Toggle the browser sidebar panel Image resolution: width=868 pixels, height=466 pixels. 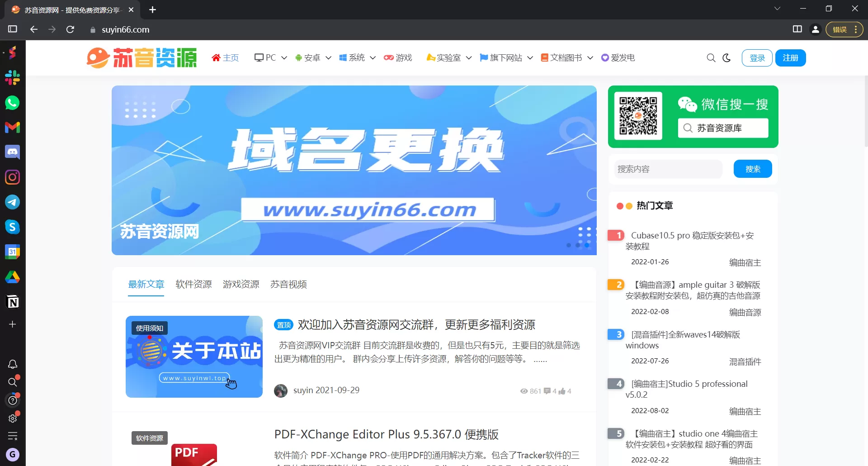12,29
